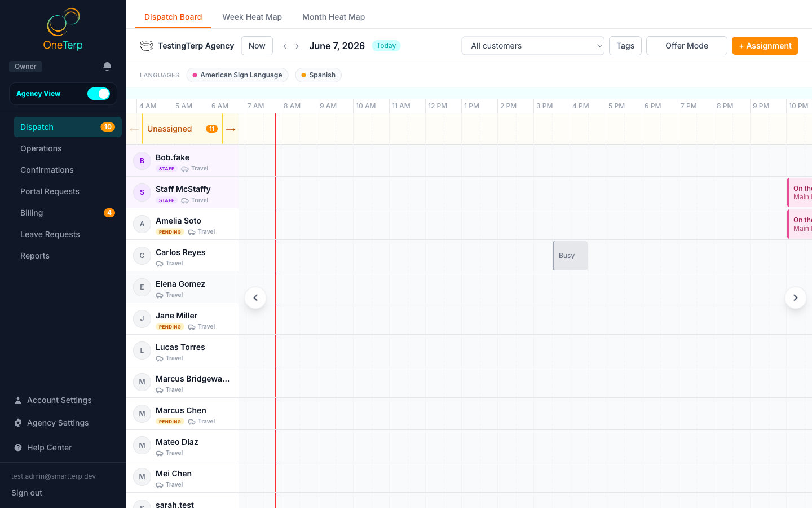This screenshot has width=812, height=508.
Task: Click test.admin@smartterp.dev email
Action: 54,476
